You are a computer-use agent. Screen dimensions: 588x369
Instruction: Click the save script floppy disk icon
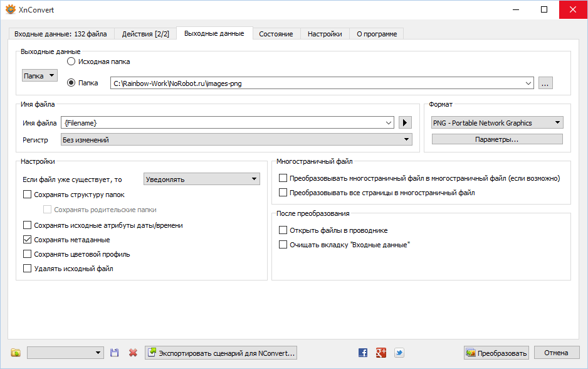tap(114, 353)
